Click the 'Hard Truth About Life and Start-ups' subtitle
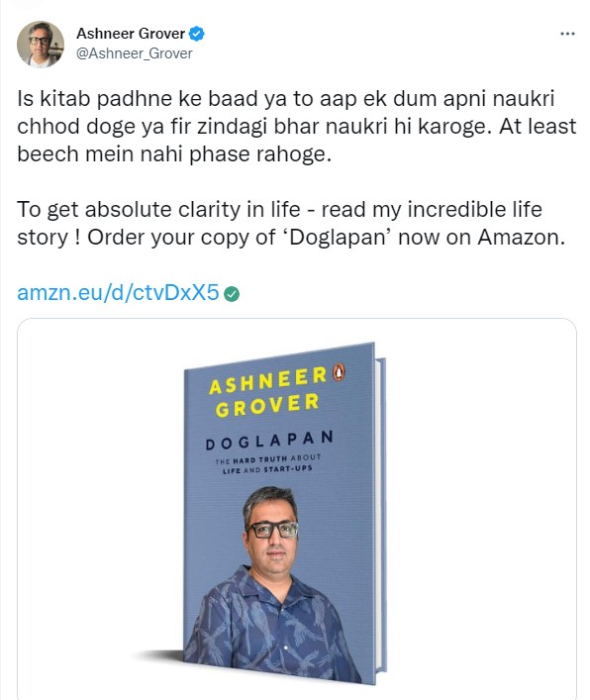 click(x=267, y=464)
